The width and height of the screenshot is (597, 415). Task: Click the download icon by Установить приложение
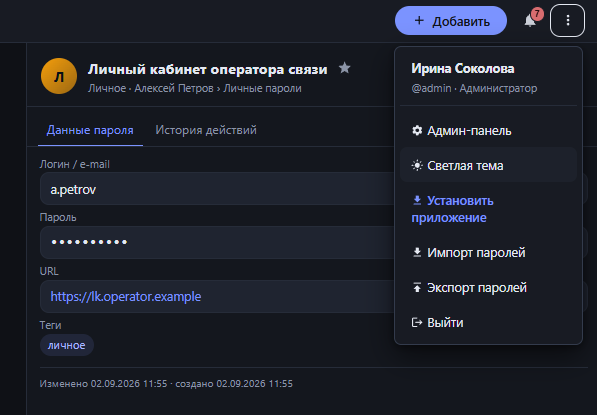click(417, 200)
